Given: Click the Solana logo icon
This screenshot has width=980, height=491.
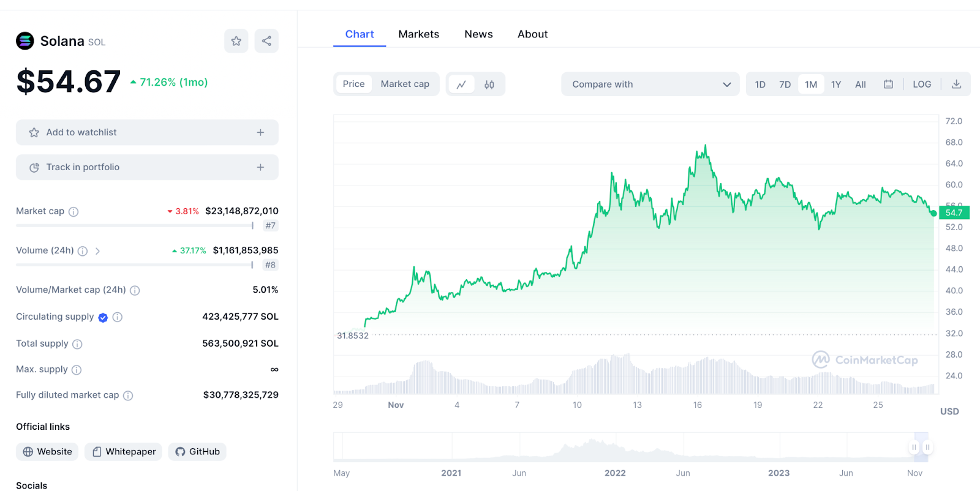Looking at the screenshot, I should click(x=25, y=41).
